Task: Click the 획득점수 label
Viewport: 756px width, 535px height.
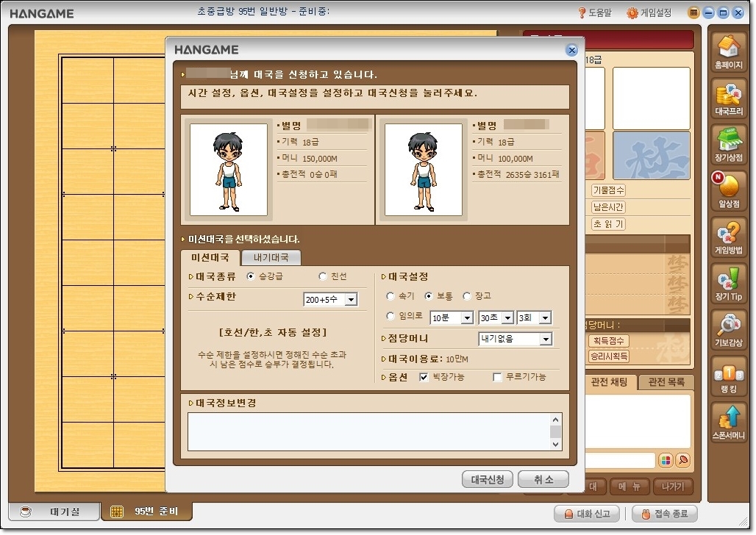Action: 608,341
